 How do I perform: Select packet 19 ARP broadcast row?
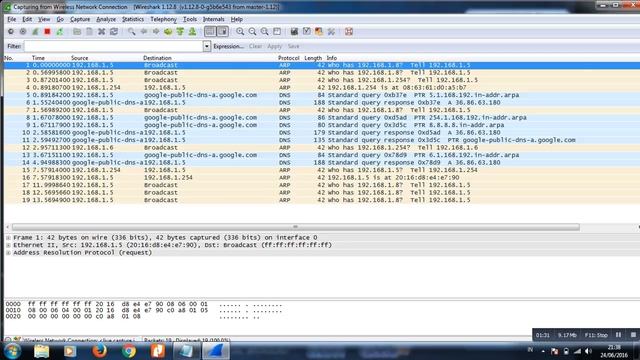[322, 200]
